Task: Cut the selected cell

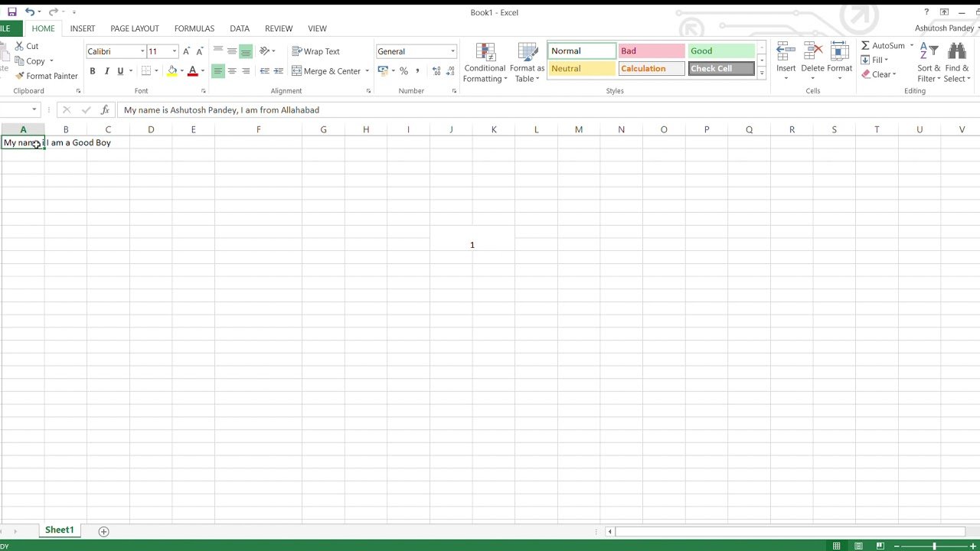Action: pyautogui.click(x=27, y=46)
